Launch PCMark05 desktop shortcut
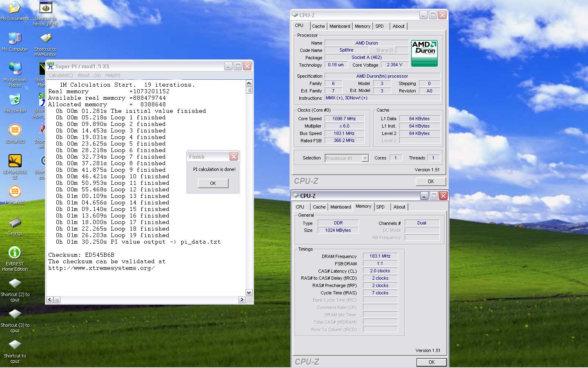The height and width of the screenshot is (368, 588). (x=15, y=195)
